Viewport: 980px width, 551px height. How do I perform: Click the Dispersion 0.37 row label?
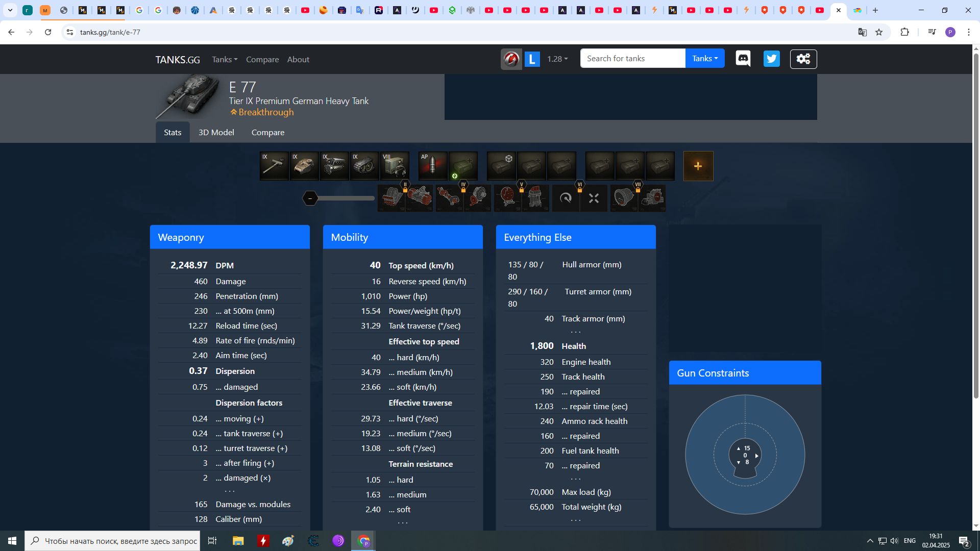click(235, 371)
